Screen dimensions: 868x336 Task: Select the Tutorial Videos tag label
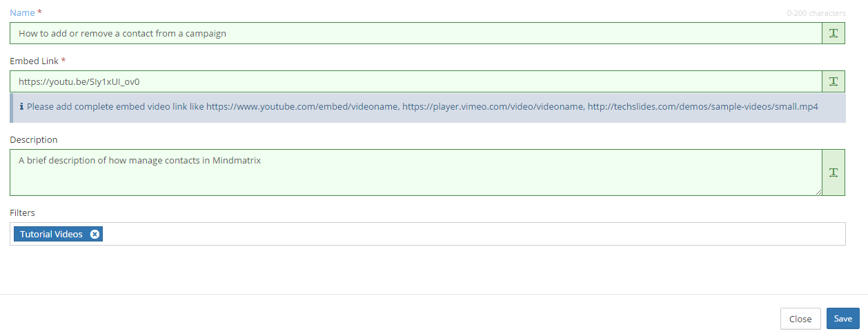click(51, 235)
